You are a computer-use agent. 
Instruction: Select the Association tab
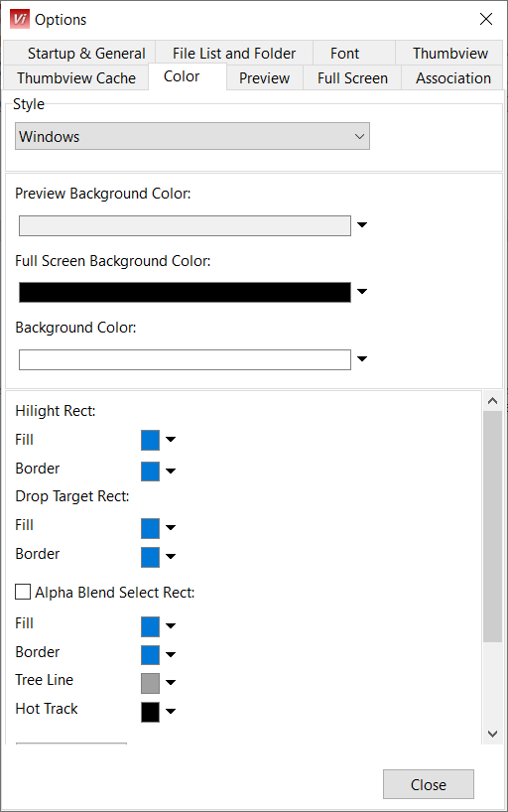(x=452, y=78)
